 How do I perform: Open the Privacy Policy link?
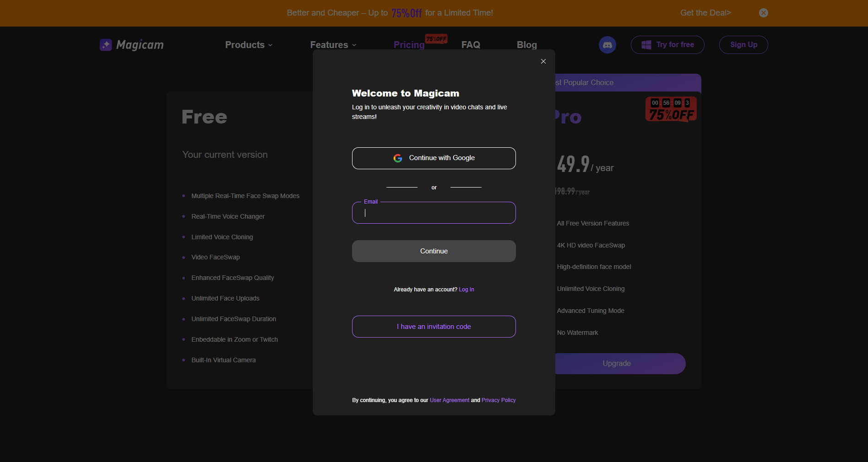coord(499,400)
